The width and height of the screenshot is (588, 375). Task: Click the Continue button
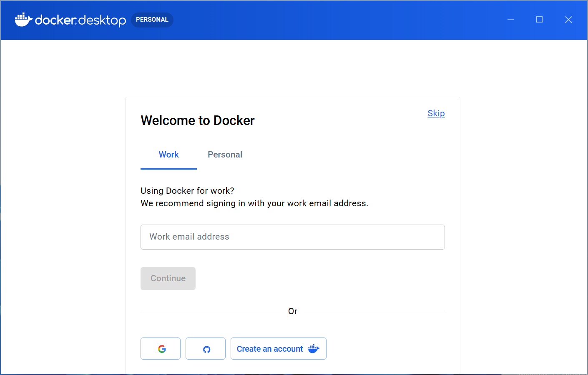point(168,278)
